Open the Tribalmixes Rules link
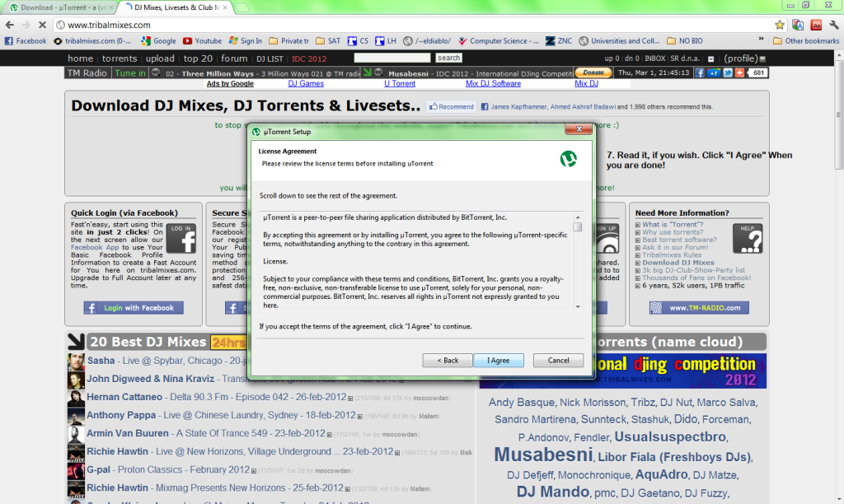Image resolution: width=844 pixels, height=504 pixels. point(672,255)
